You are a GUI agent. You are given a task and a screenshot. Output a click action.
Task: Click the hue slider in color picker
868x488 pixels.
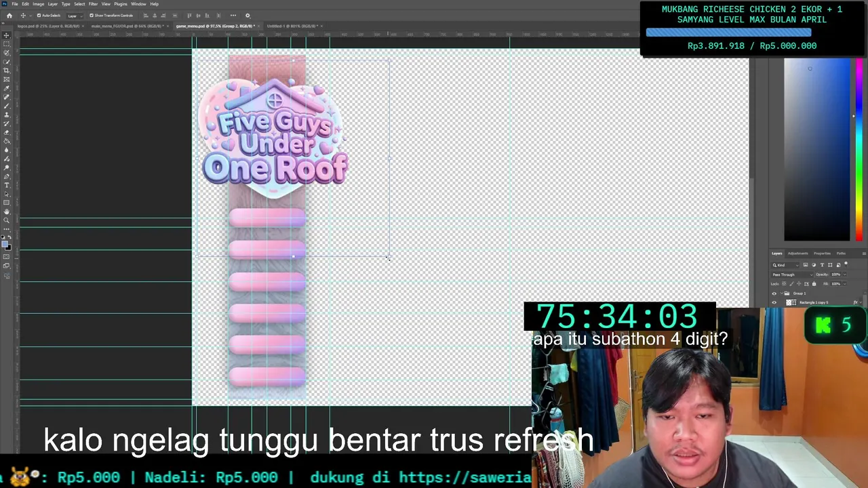(x=860, y=149)
